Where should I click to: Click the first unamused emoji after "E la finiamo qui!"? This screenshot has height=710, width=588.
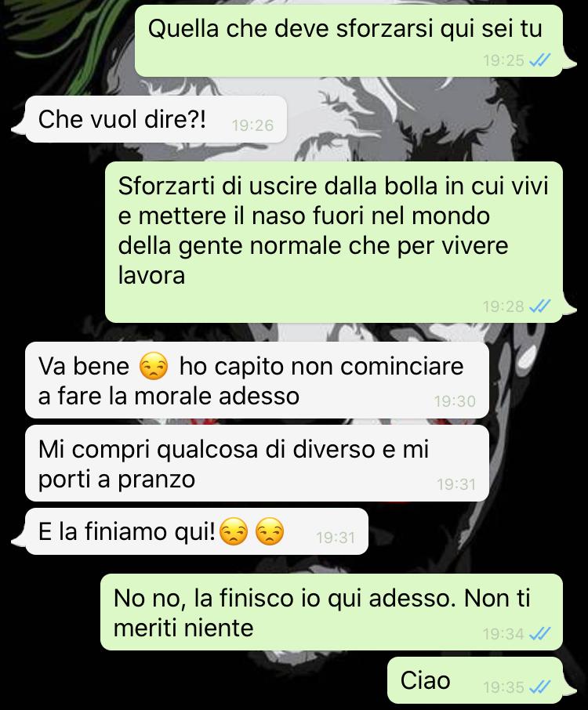pyautogui.click(x=234, y=531)
